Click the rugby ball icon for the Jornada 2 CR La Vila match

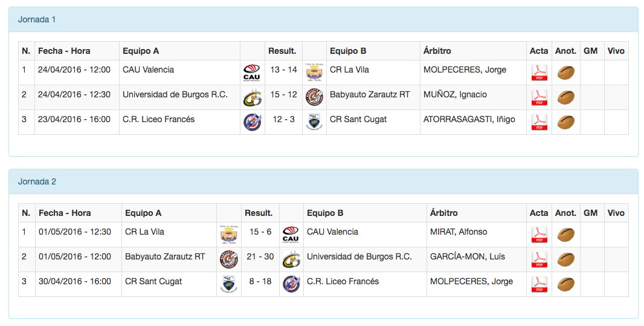tap(565, 235)
